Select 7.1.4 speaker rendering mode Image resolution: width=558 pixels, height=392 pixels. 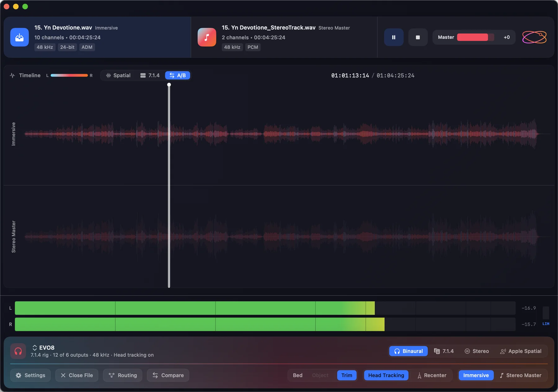coord(444,351)
